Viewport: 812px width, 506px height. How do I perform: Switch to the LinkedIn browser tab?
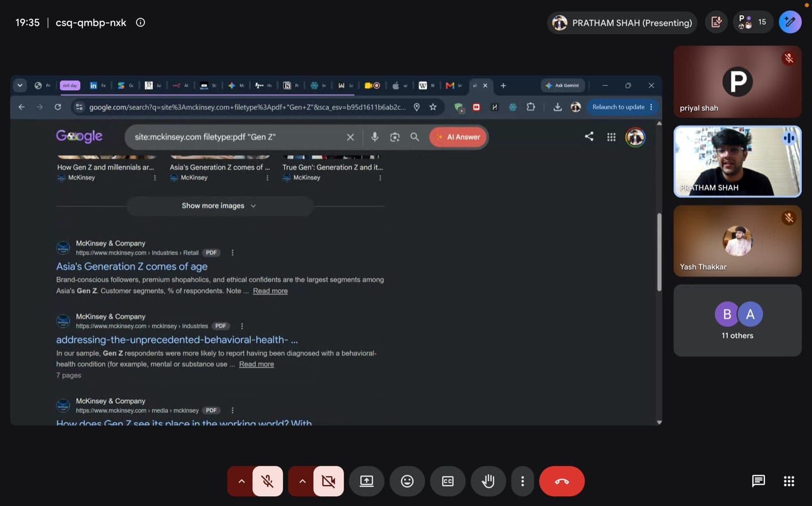click(97, 86)
